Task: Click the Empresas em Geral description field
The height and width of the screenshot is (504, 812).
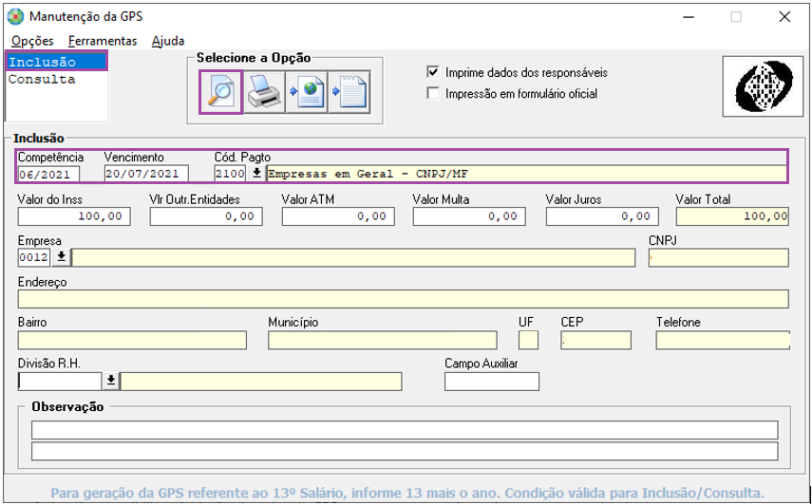Action: [527, 174]
